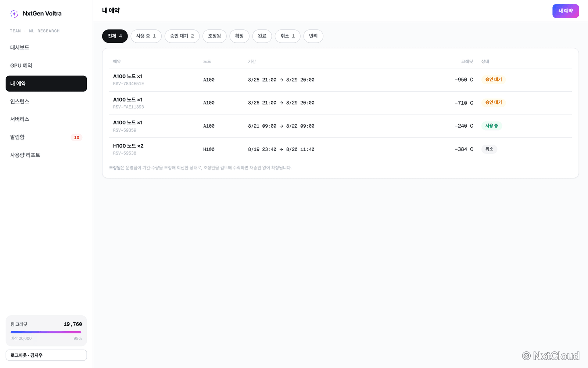The image size is (588, 368).
Task: Click the 19,760 team credit value
Action: click(x=73, y=324)
